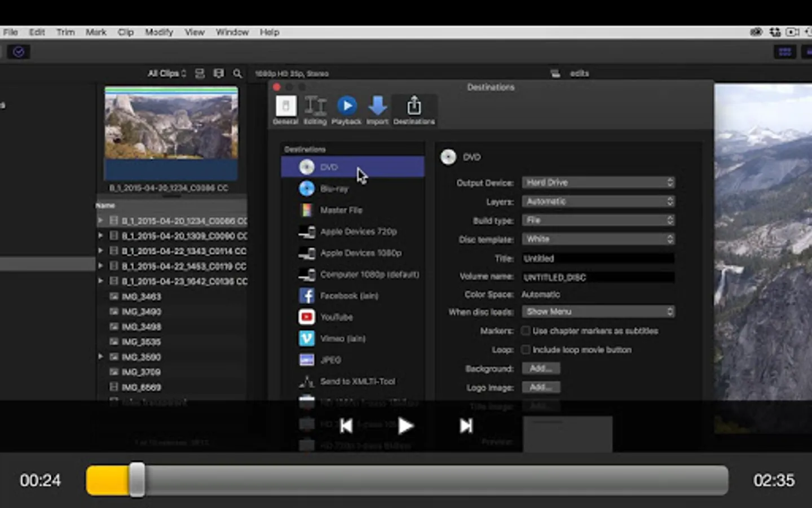The width and height of the screenshot is (812, 508).
Task: Open the Playback preferences pane
Action: click(x=346, y=110)
